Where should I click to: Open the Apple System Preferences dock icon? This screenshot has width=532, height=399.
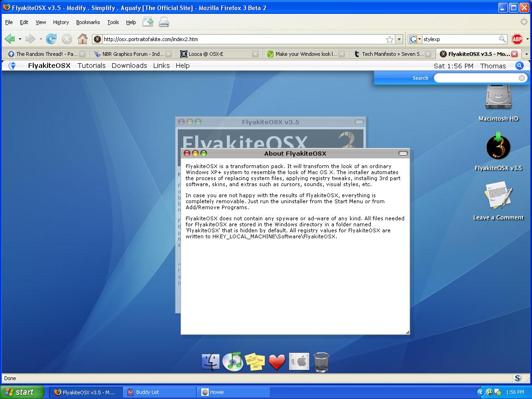(x=299, y=361)
